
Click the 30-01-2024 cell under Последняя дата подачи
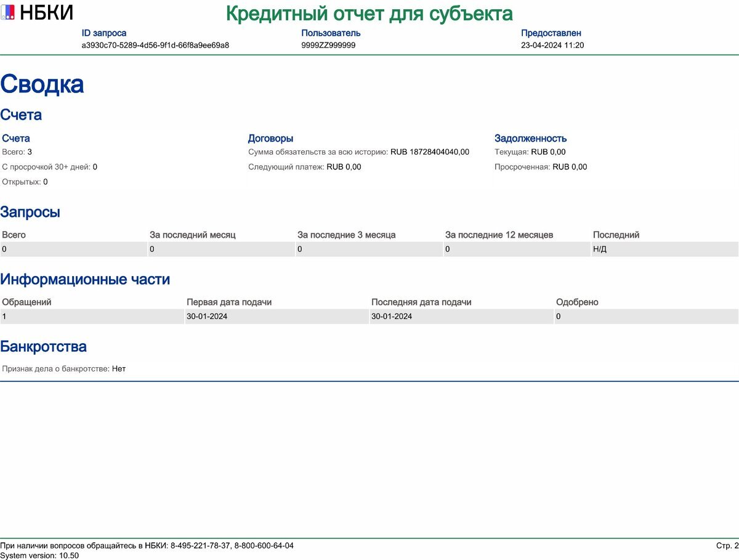tap(461, 317)
